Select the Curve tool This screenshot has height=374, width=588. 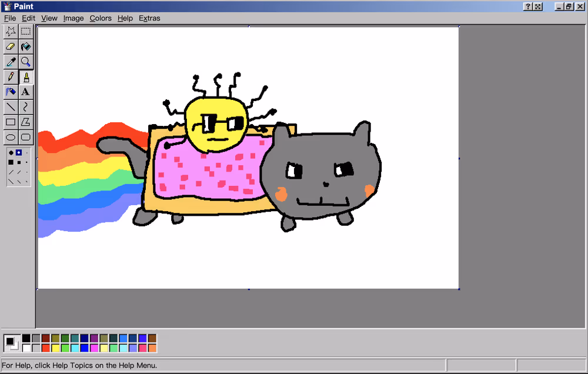pyautogui.click(x=26, y=107)
